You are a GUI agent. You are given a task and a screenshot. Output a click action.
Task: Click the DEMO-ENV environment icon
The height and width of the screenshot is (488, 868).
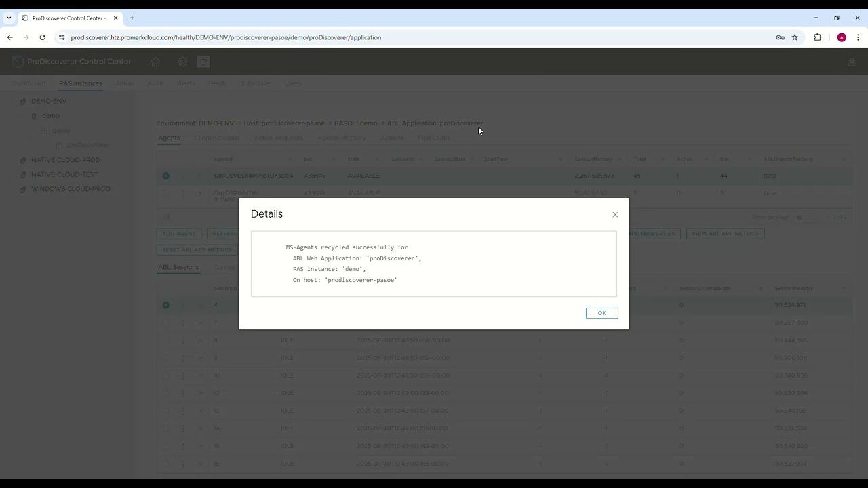pos(23,102)
